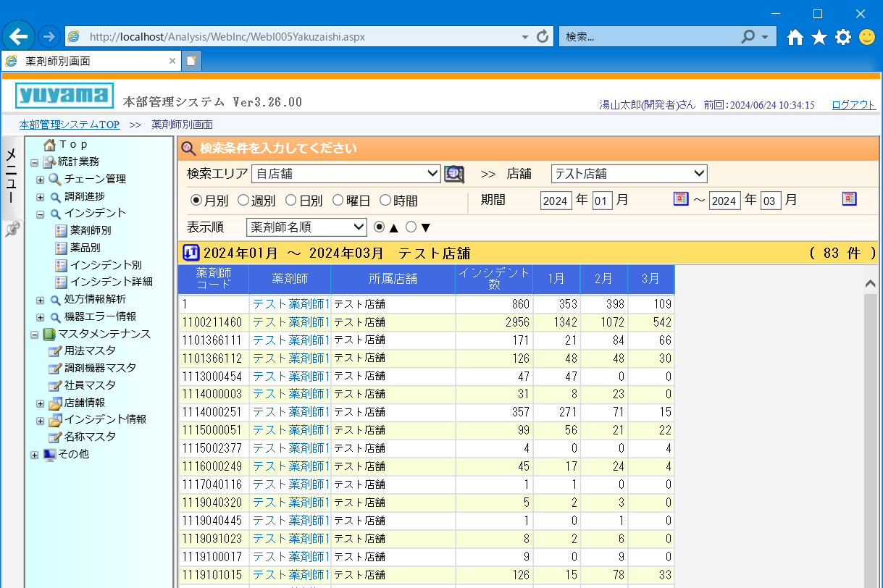Click the browser back arrow button
The height and width of the screenshot is (588, 883).
pos(19,35)
